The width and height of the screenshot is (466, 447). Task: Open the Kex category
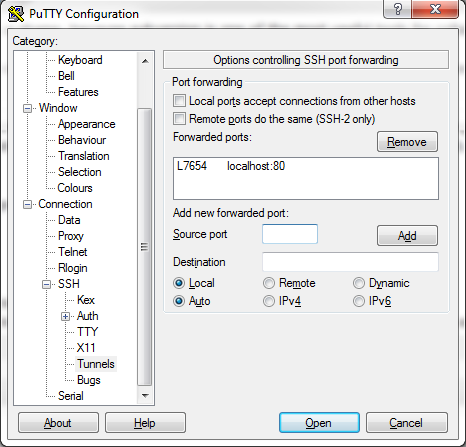click(x=86, y=300)
